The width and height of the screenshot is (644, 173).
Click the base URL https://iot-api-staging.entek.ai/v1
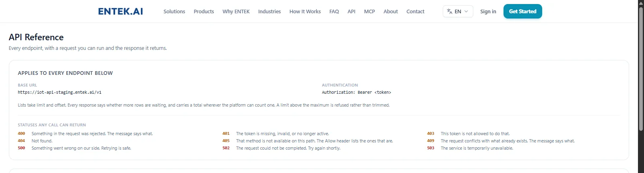[x=60, y=92]
